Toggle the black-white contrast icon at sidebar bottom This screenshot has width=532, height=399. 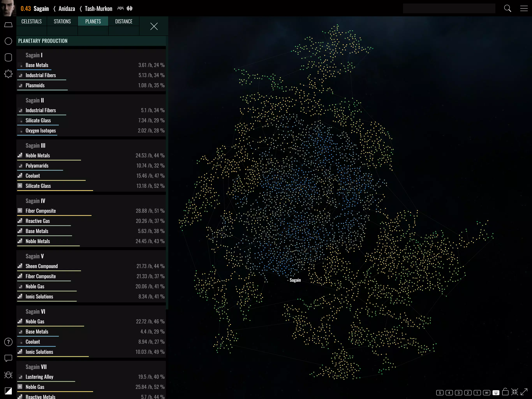point(8,391)
